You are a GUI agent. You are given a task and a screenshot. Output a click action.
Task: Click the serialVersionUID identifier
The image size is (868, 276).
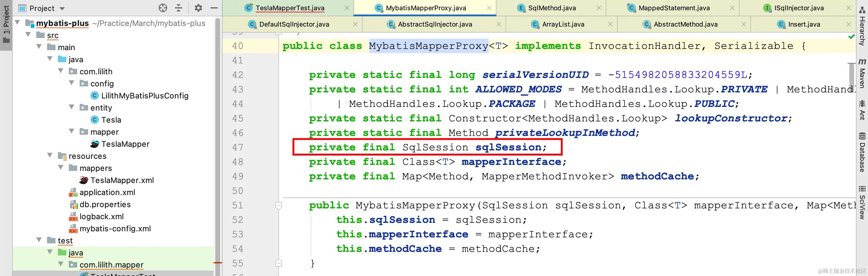tap(535, 75)
